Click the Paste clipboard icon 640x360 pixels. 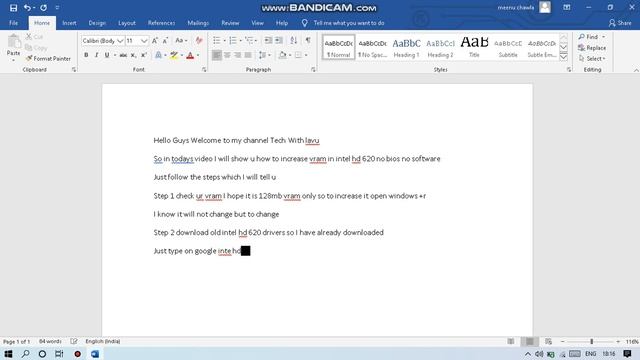[x=13, y=42]
